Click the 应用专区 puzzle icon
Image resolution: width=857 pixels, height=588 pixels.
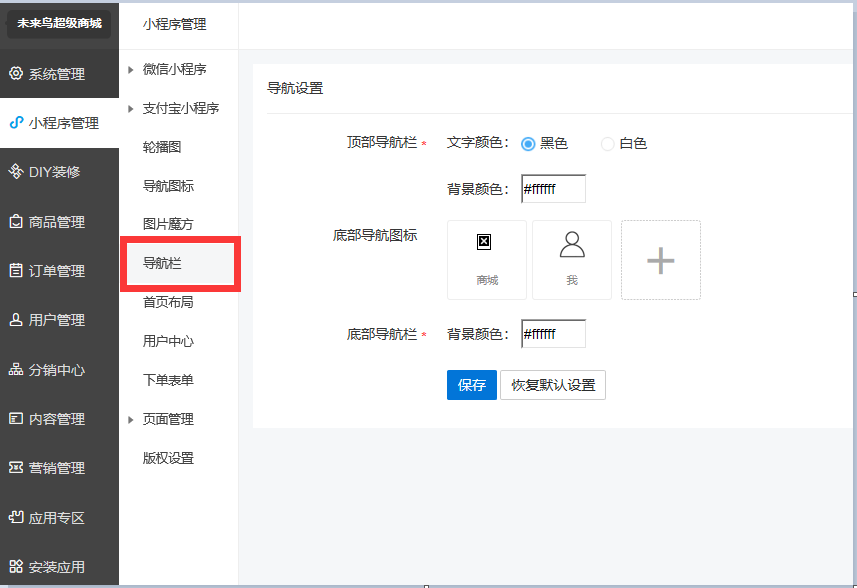pos(15,517)
